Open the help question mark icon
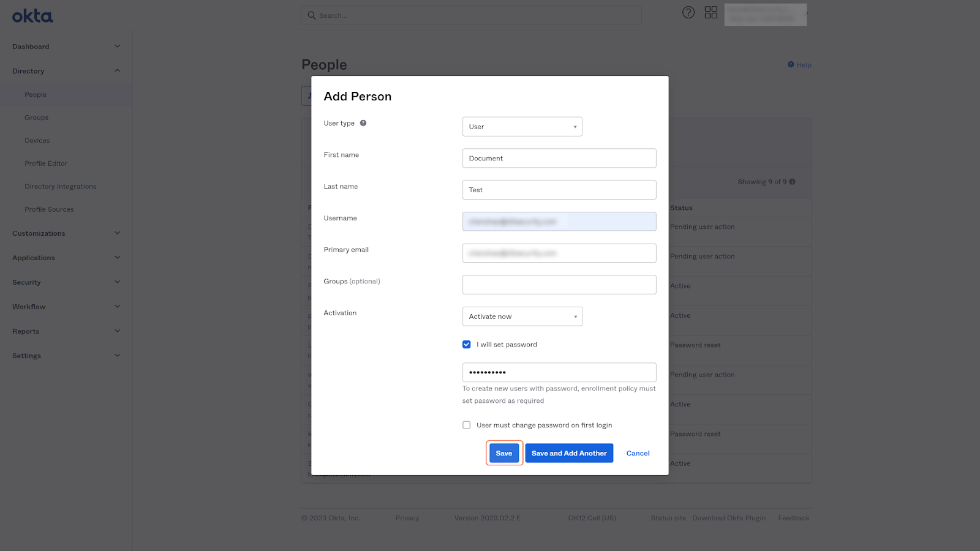The image size is (980, 551). click(688, 13)
